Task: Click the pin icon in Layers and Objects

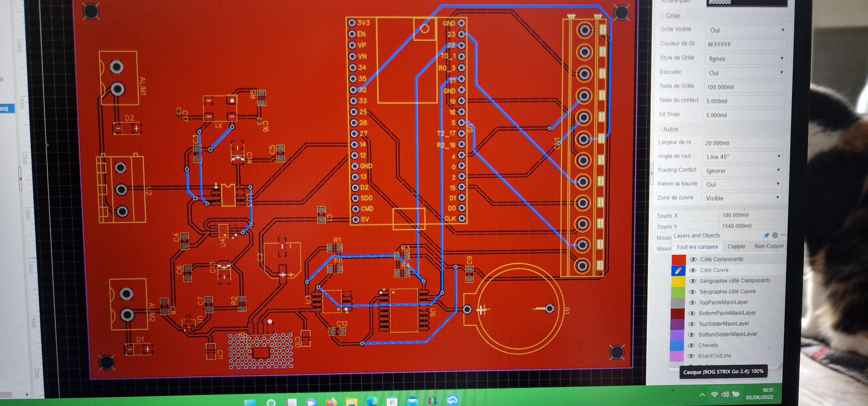Action: pyautogui.click(x=766, y=235)
